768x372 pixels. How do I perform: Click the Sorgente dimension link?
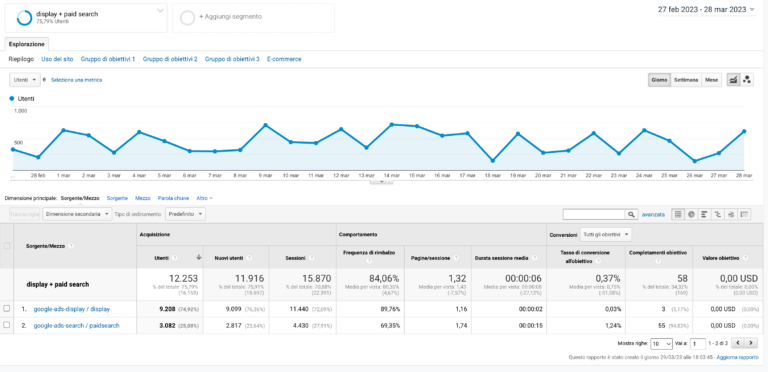(x=117, y=198)
